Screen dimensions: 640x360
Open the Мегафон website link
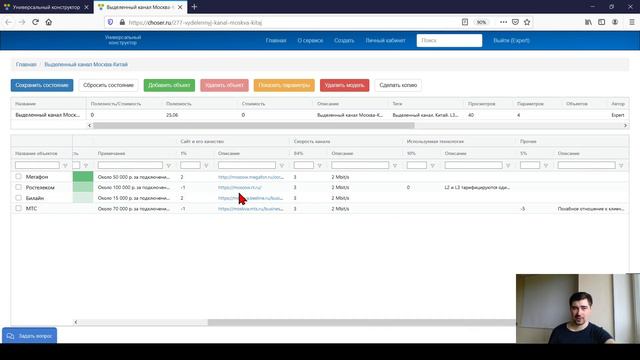pos(251,177)
